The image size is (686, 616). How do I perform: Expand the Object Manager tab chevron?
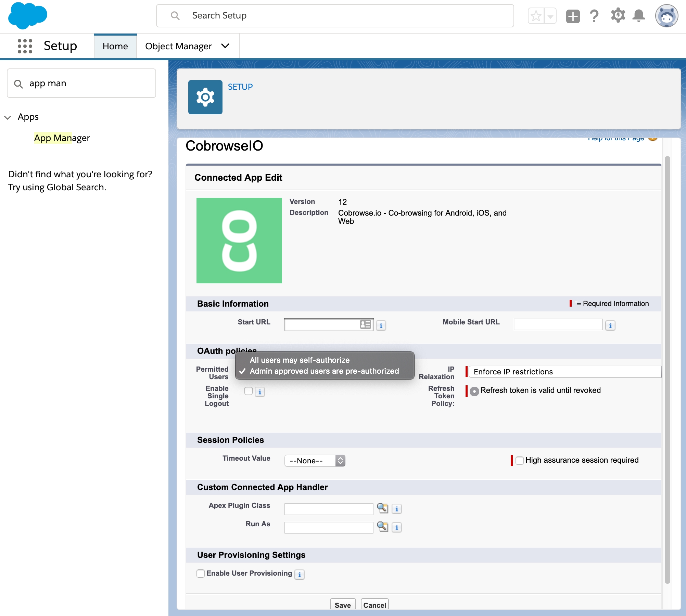click(225, 46)
